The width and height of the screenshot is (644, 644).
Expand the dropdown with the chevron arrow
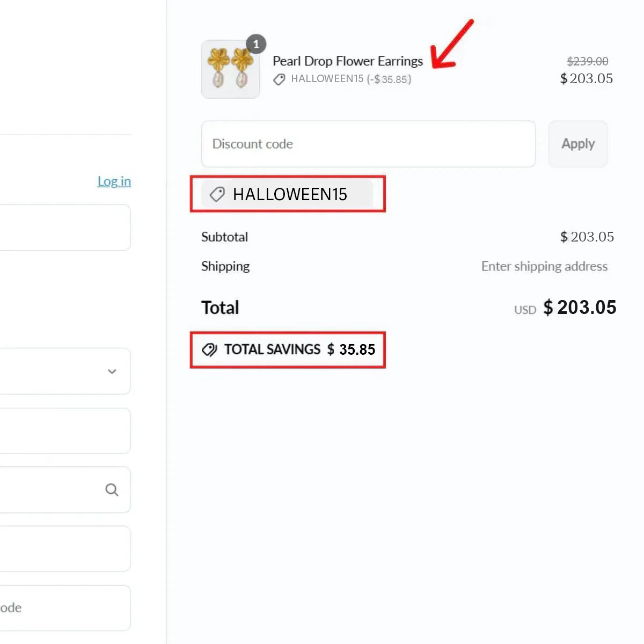pos(112,371)
